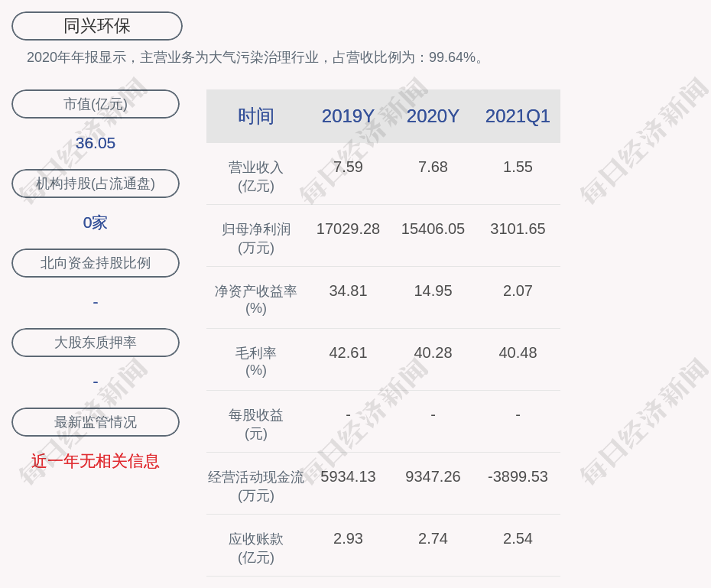The width and height of the screenshot is (711, 588).
Task: Click the 净资产收益率(%) row label
Action: (x=256, y=299)
